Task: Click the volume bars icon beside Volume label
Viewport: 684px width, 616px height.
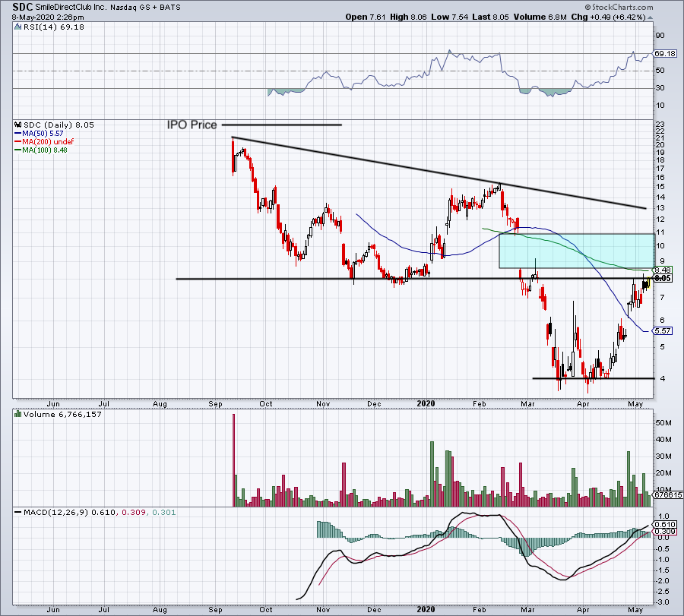Action: click(18, 414)
